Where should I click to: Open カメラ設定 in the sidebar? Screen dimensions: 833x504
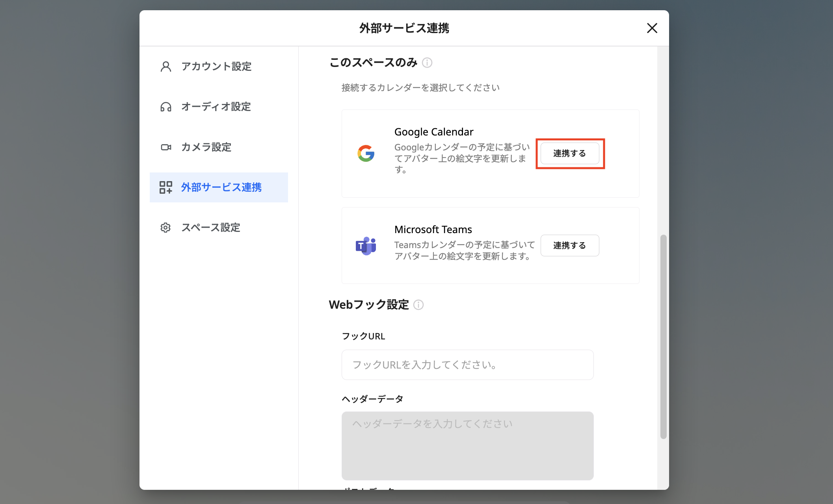tap(219, 147)
